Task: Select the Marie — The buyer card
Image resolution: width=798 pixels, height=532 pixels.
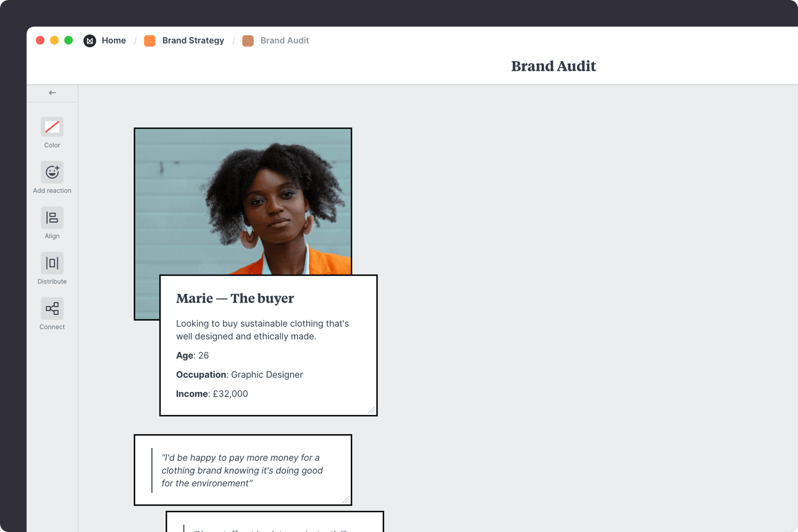Action: 269,345
